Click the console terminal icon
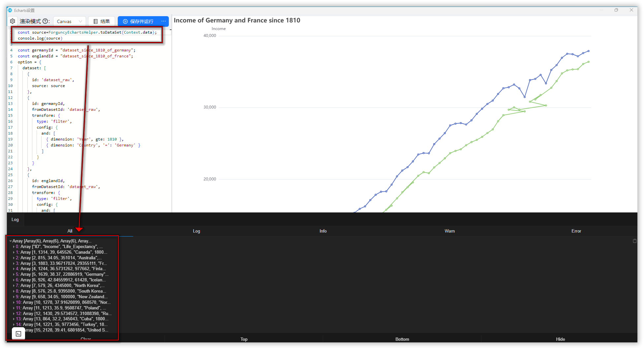 tap(18, 334)
